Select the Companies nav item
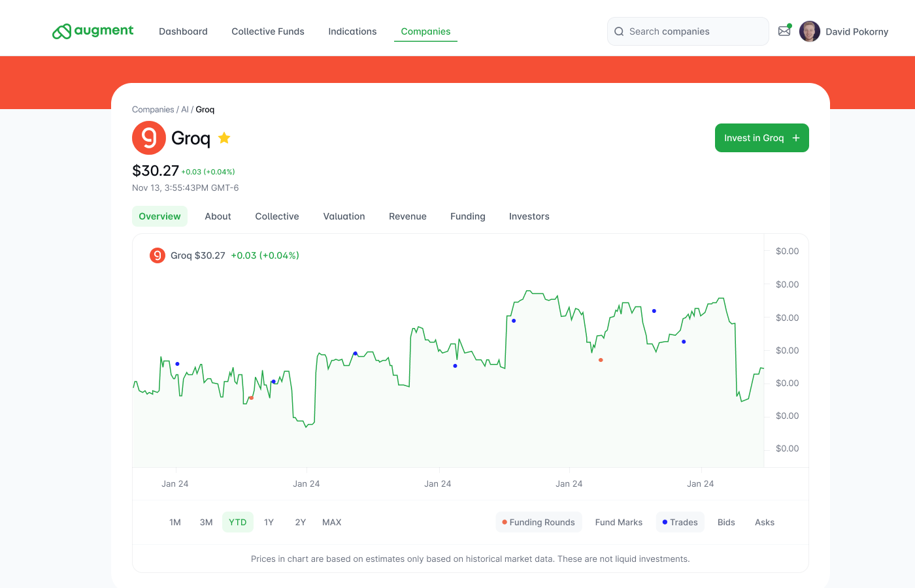The height and width of the screenshot is (588, 915). [x=425, y=31]
